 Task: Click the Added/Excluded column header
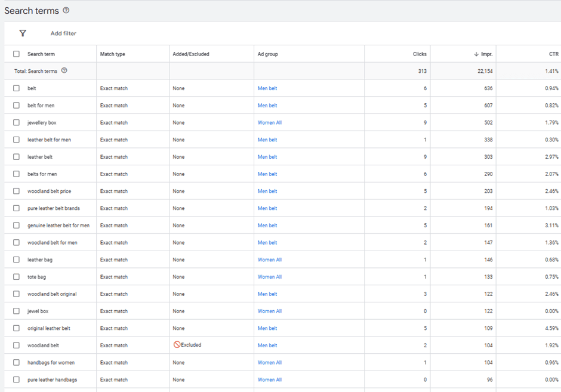(191, 54)
